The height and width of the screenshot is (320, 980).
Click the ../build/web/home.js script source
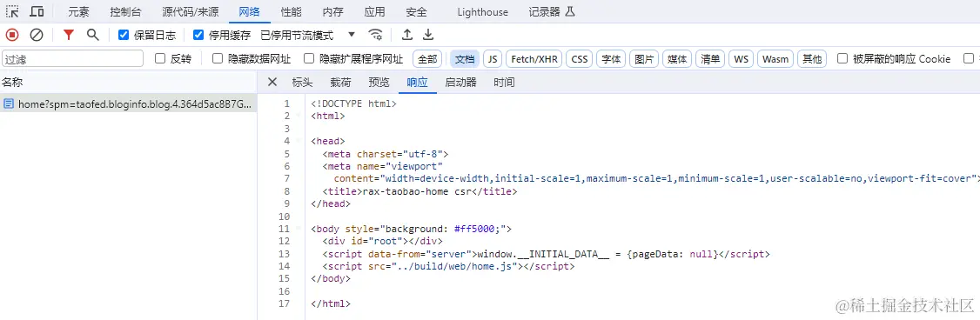point(455,266)
